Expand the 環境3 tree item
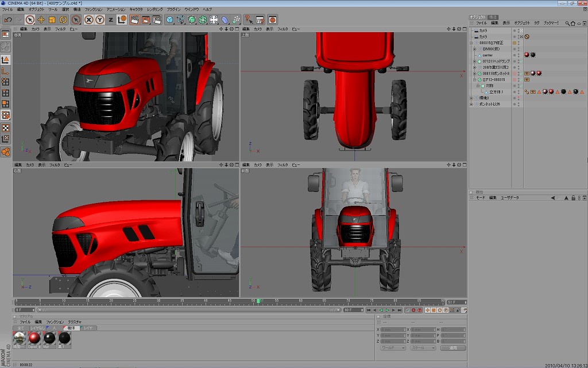This screenshot has width=588, height=368. coord(471,98)
